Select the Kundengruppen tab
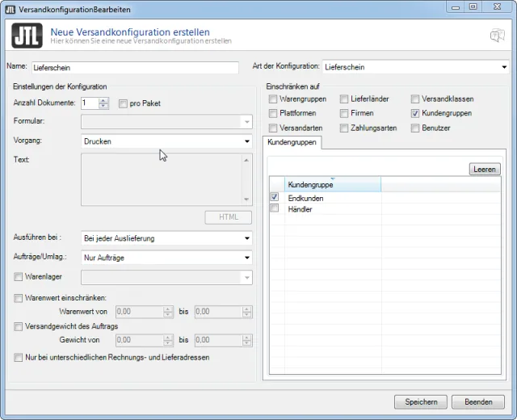517x420 pixels. [x=292, y=142]
